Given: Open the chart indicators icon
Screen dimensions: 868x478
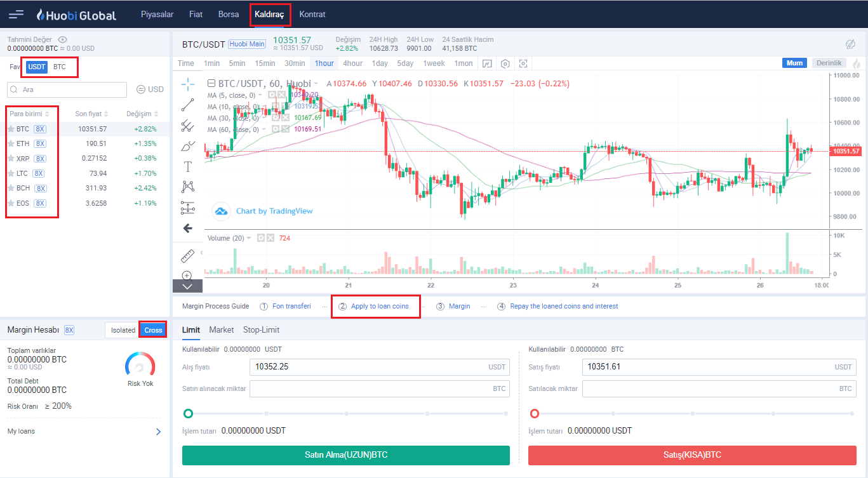Looking at the screenshot, I should (487, 63).
